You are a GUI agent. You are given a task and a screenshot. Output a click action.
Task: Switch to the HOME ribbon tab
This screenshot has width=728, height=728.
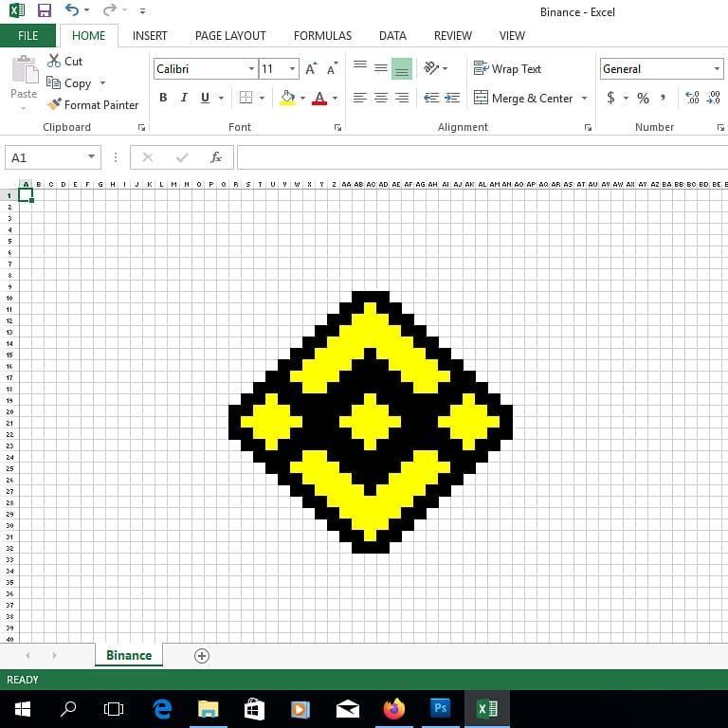[89, 36]
